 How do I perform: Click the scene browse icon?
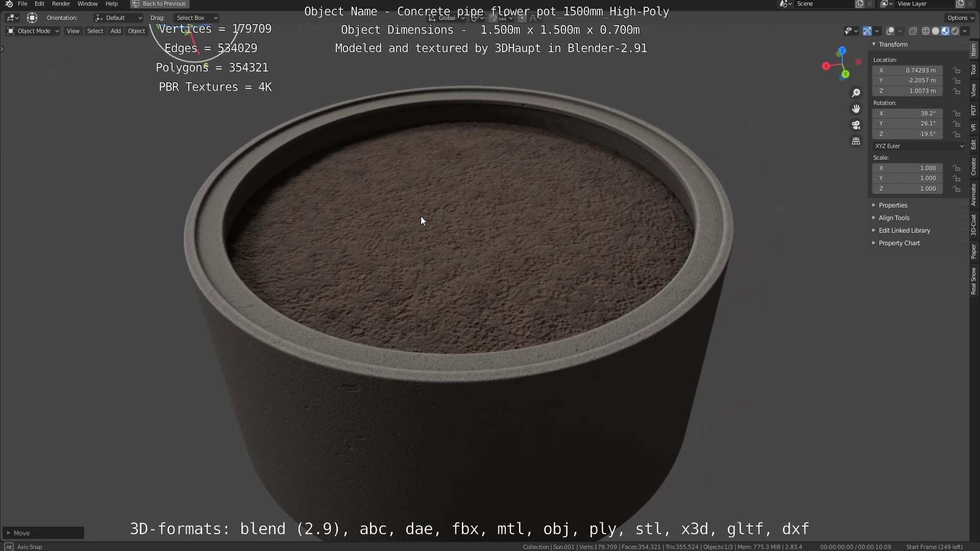786,4
